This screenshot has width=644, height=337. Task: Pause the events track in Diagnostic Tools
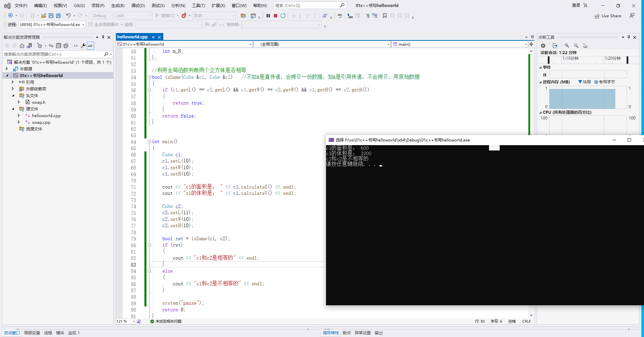[x=545, y=75]
